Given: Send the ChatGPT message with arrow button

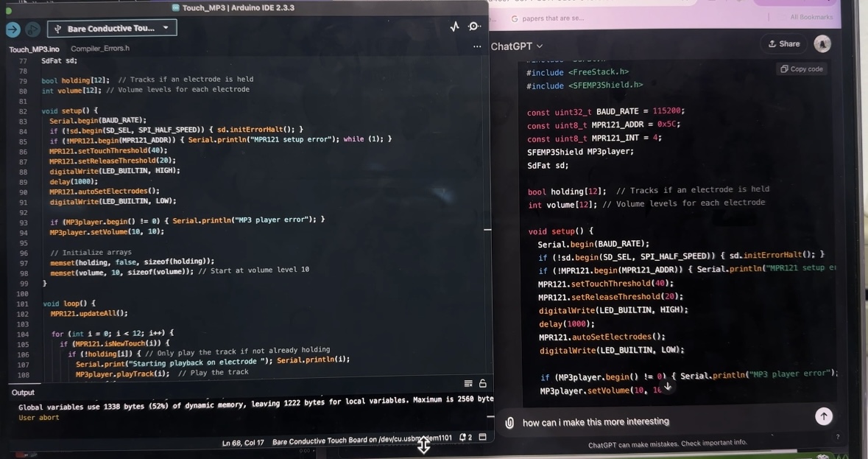Looking at the screenshot, I should (x=823, y=416).
